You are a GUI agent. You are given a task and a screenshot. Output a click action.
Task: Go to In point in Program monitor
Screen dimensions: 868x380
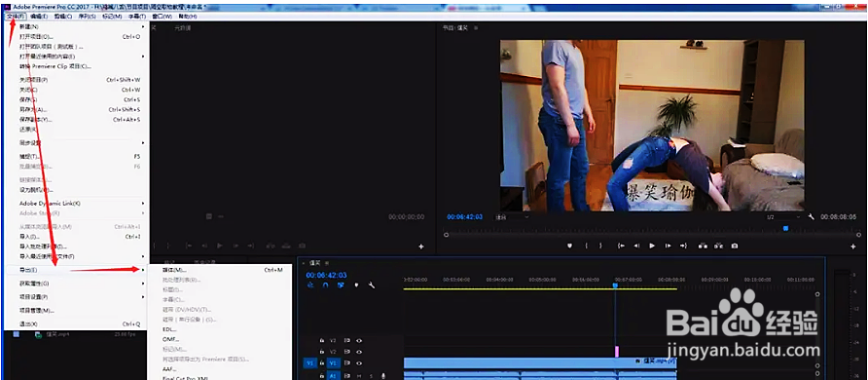[622, 246]
